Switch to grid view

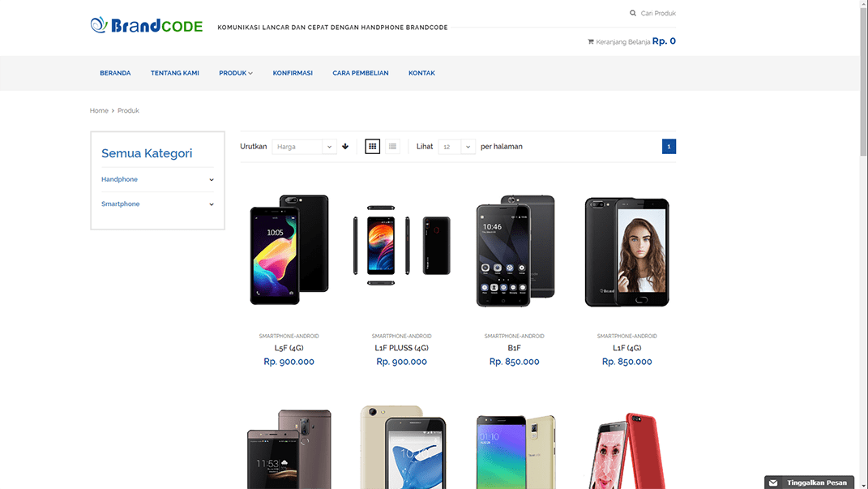[x=372, y=147]
